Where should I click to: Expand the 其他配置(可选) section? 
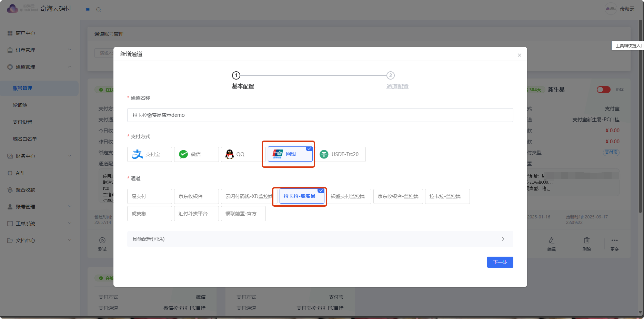[x=320, y=239]
